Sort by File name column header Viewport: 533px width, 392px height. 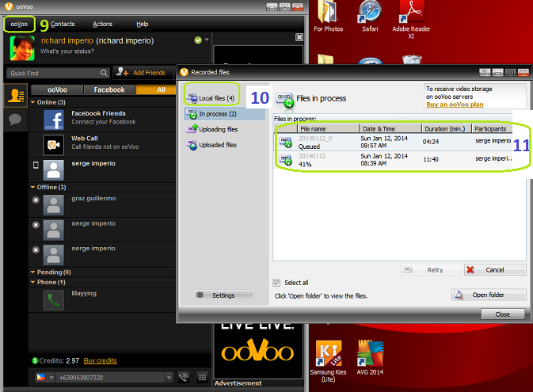(x=329, y=128)
